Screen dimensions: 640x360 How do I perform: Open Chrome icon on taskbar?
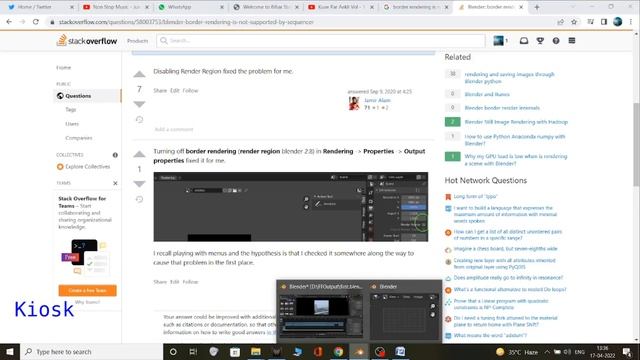(338, 351)
